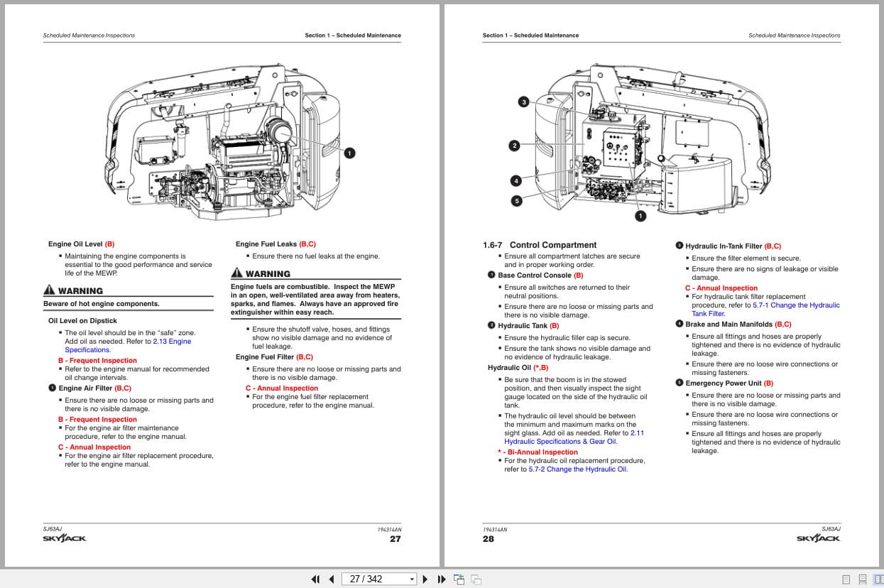Click the Skyjack logo on page 27

(63, 538)
